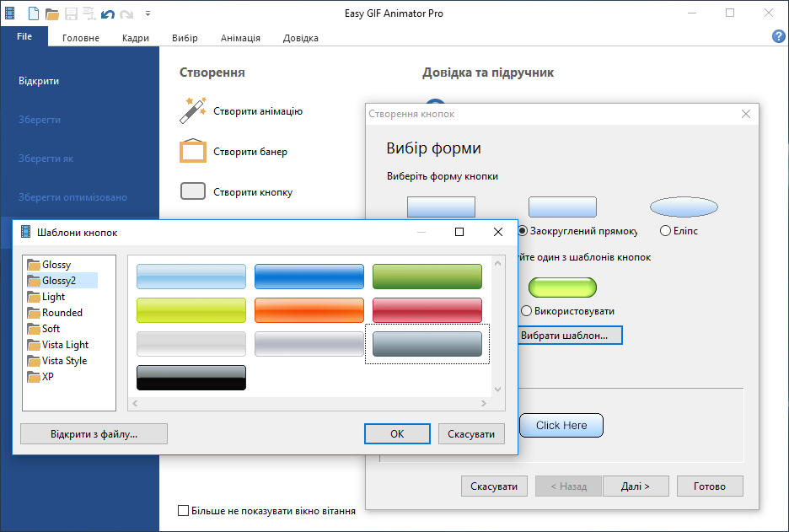Click the Створити банер link
This screenshot has height=532, width=789.
tap(250, 152)
